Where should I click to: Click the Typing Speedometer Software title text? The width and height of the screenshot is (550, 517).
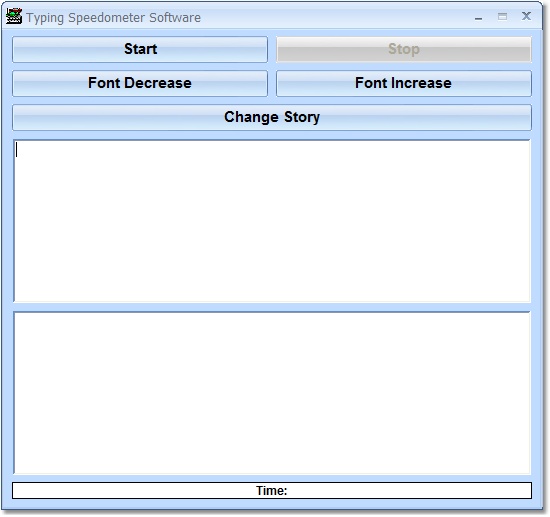pos(114,18)
